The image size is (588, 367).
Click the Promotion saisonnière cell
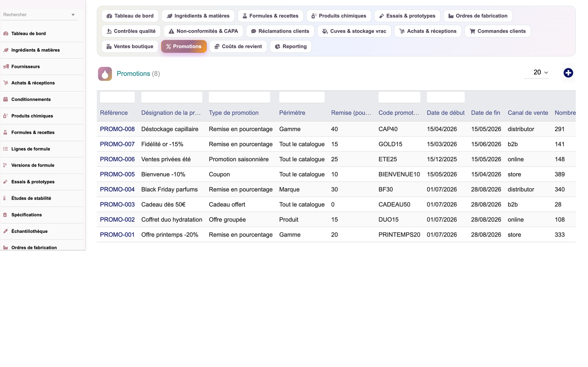click(x=238, y=159)
